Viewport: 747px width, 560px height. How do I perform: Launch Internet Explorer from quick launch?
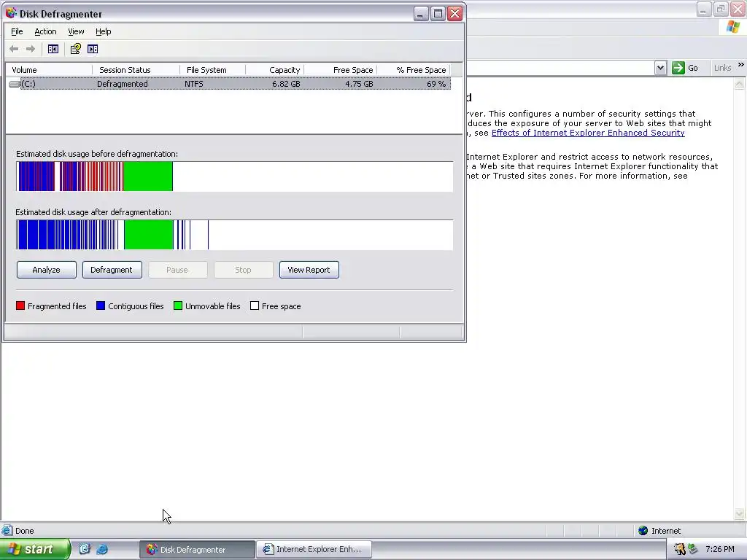(x=102, y=549)
